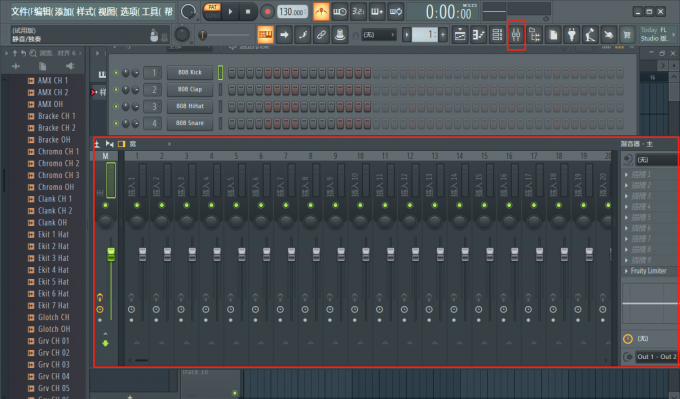The width and height of the screenshot is (680, 399).
Task: Open mixer layout 宽 menu
Action: point(133,144)
